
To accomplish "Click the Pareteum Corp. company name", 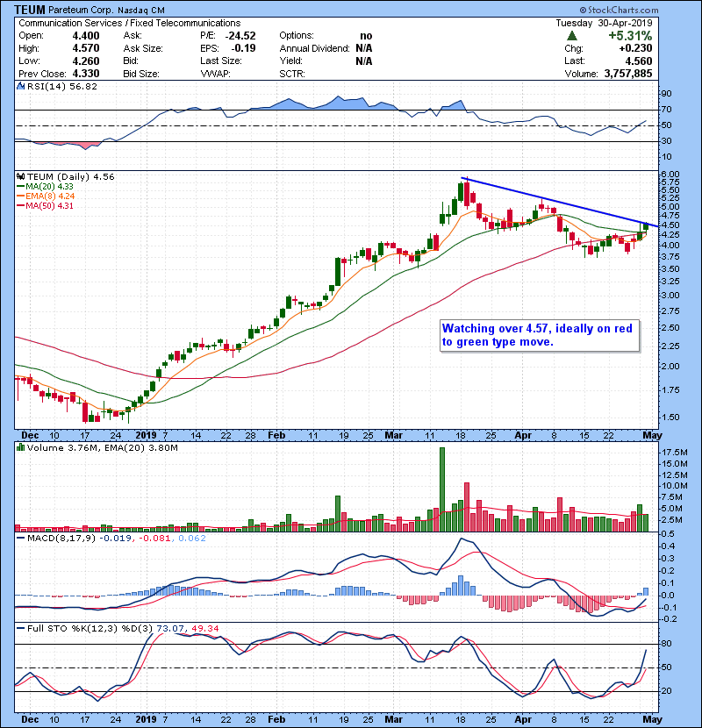I will click(81, 11).
